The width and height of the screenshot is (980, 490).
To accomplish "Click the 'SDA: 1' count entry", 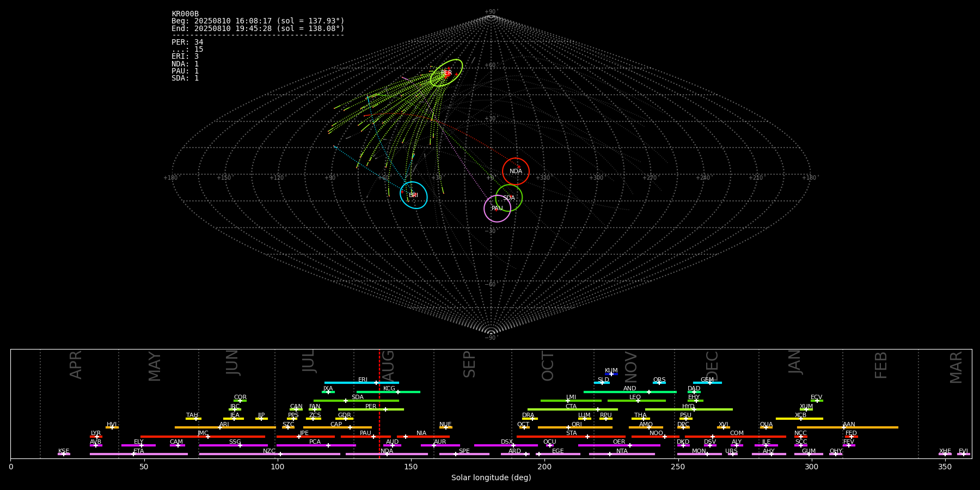I will [x=185, y=78].
